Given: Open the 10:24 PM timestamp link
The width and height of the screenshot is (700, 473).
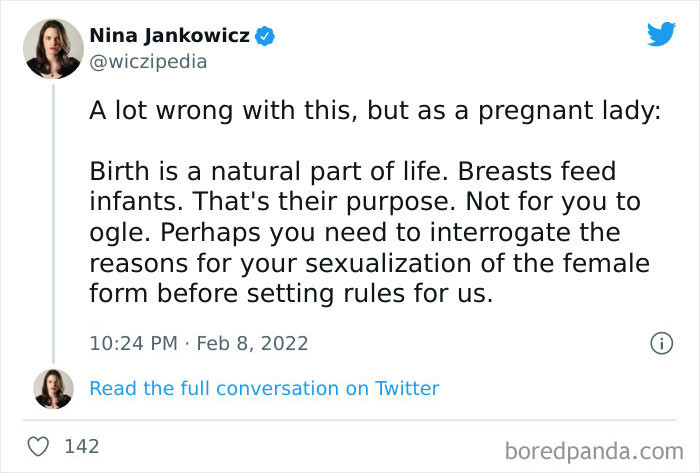Looking at the screenshot, I should coord(134,343).
